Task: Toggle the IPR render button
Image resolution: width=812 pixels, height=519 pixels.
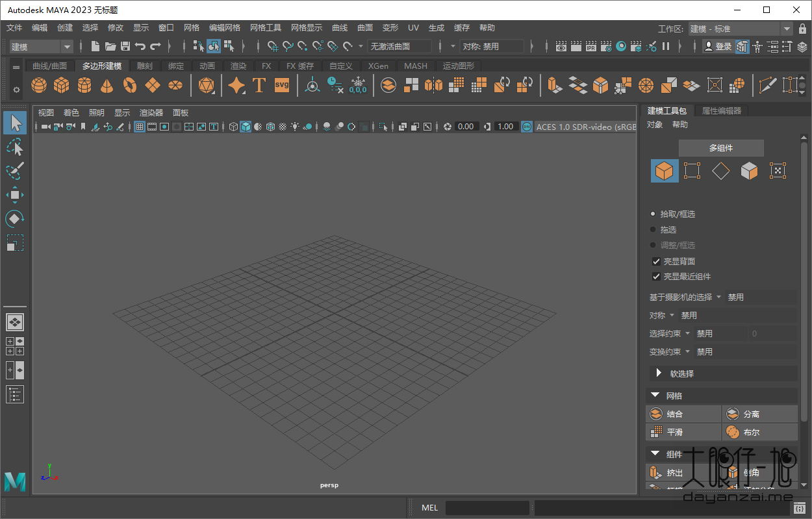Action: coord(590,46)
